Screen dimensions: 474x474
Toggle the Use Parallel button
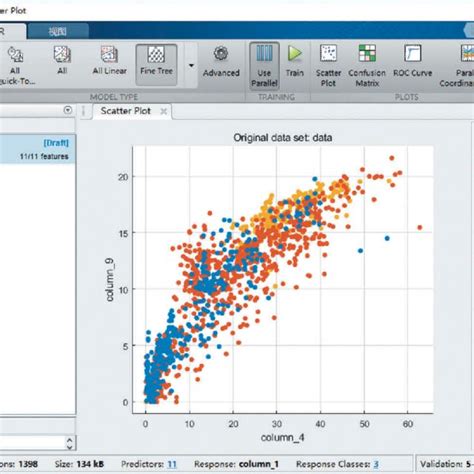click(x=264, y=66)
